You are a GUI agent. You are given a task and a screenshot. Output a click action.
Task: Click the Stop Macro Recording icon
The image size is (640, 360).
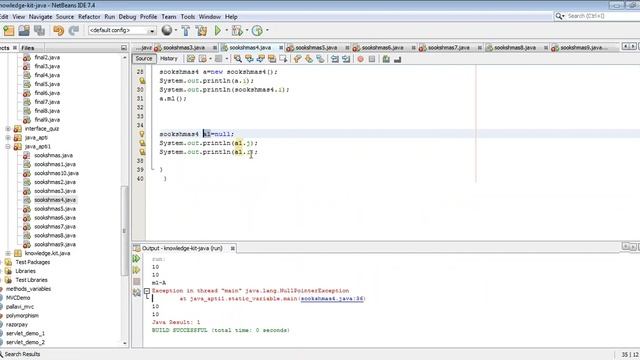click(372, 59)
